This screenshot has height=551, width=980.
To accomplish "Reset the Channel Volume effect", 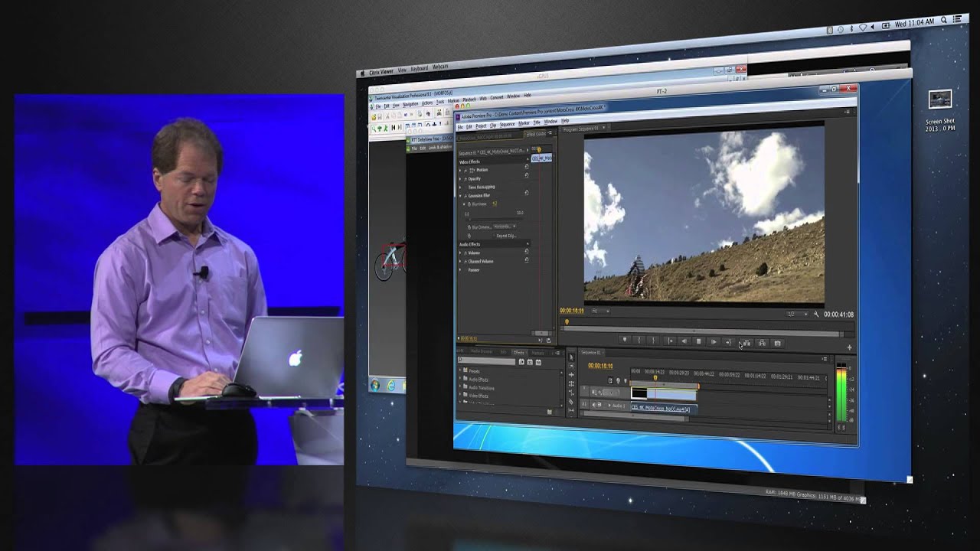I will click(527, 260).
